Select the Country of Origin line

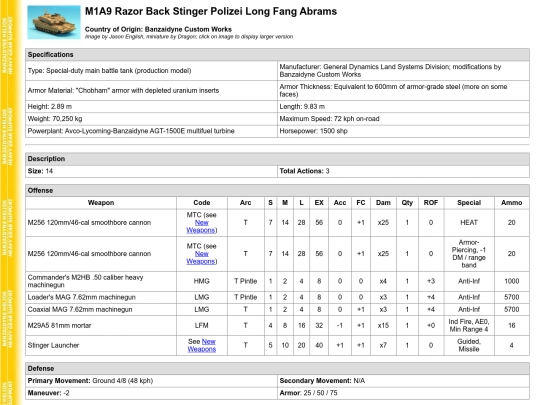pyautogui.click(x=158, y=29)
